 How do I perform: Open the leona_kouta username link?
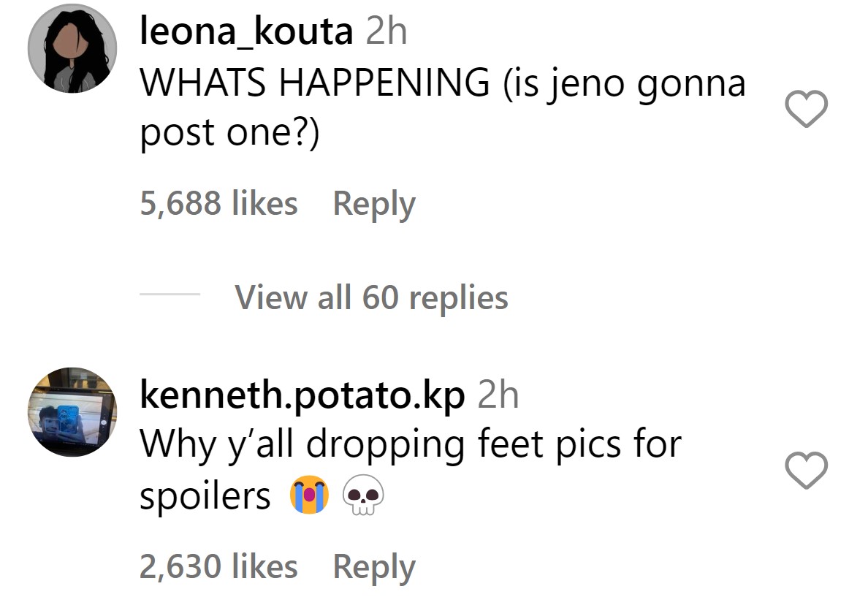tap(246, 32)
